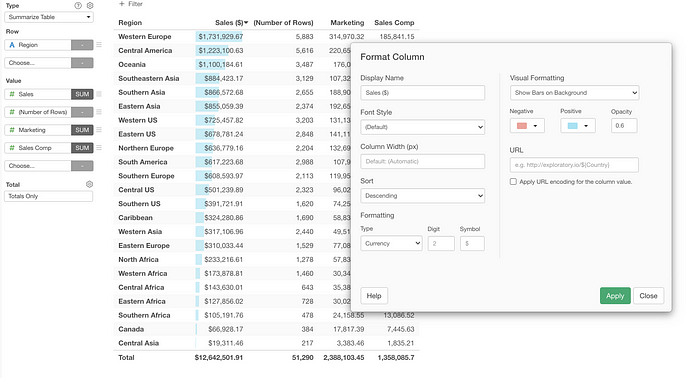Click the Sales Comp value column selector

(x=38, y=148)
